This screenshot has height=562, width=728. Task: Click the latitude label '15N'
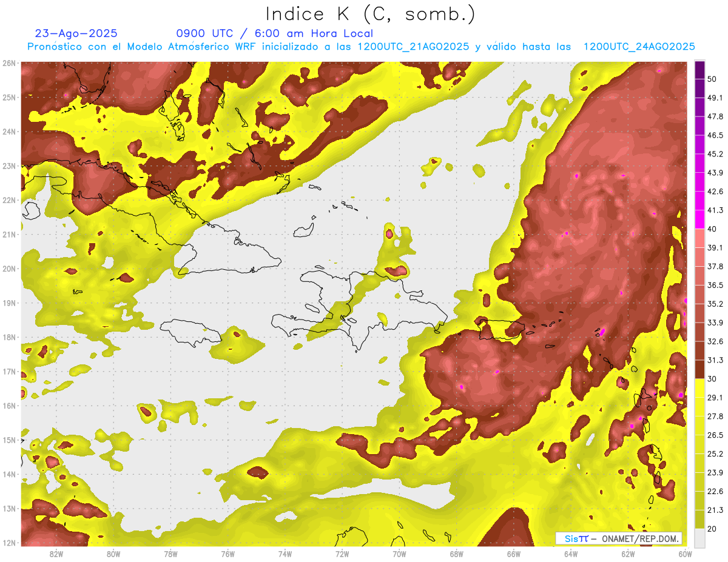pos(9,440)
